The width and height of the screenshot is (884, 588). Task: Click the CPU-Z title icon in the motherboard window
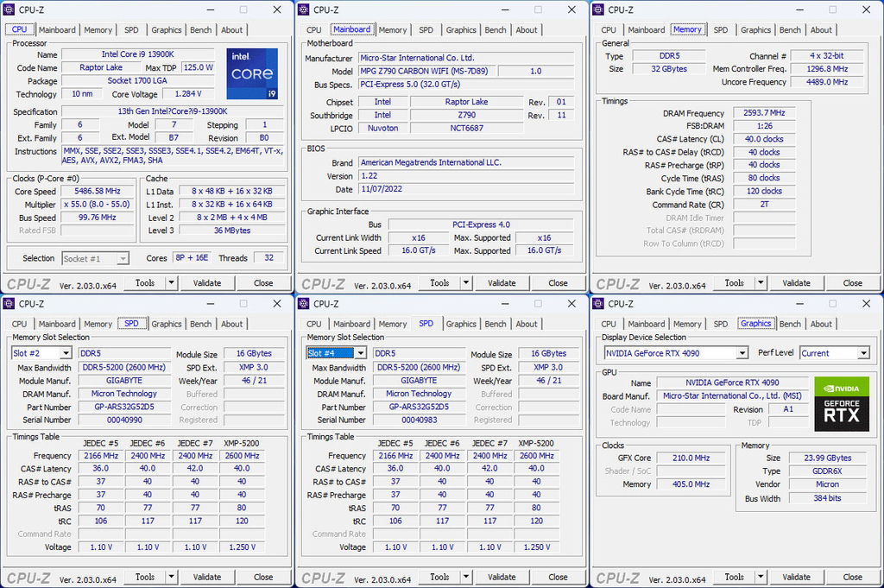point(303,9)
